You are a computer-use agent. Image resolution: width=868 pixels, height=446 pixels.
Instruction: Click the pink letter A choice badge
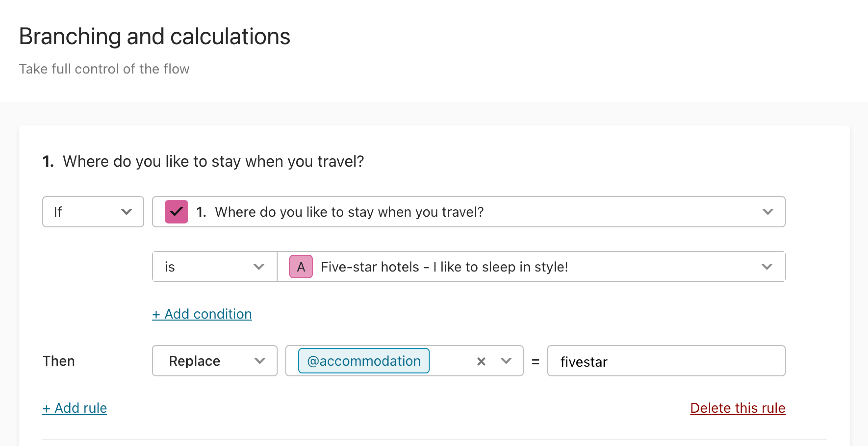[x=301, y=267]
